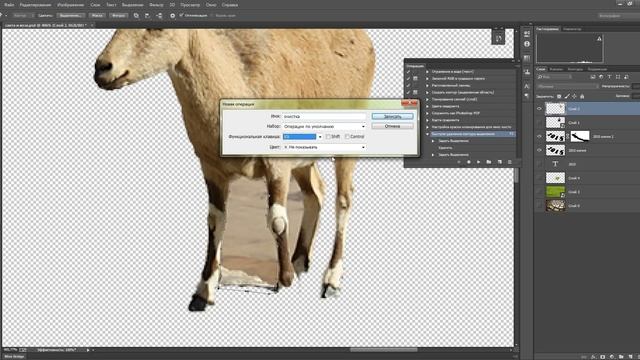
Task: Switch to the Каналы tab in layers panel
Action: (556, 69)
